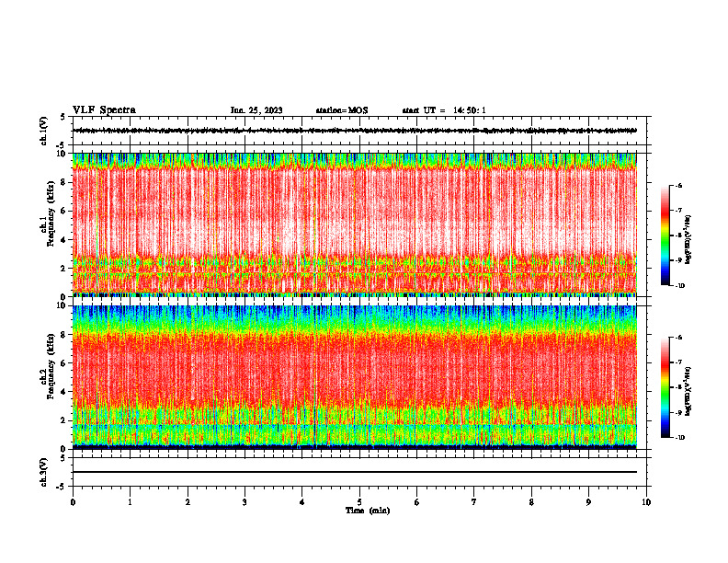Viewport: 728px width, 563px height.
Task: Click the ch.1 voltage waveform trace
Action: point(355,131)
